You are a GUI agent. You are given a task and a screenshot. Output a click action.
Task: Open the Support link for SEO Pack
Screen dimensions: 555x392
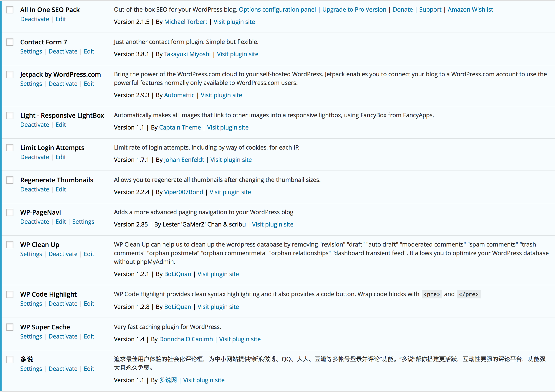pyautogui.click(x=430, y=9)
